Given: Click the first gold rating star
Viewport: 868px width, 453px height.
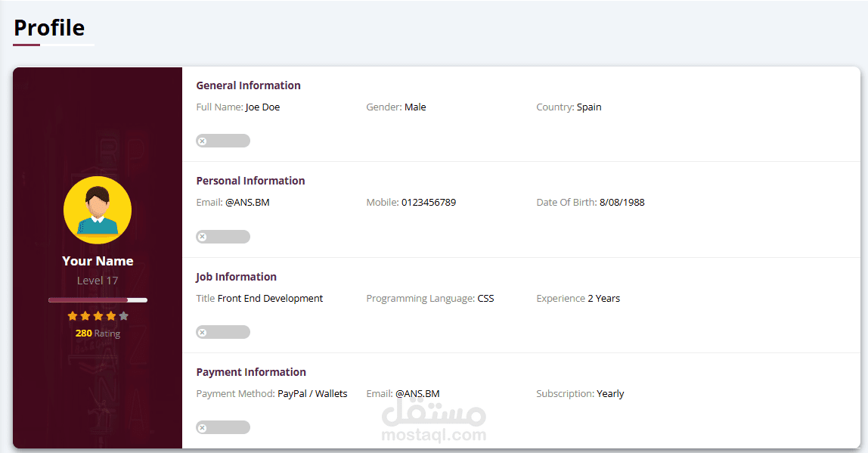Looking at the screenshot, I should [73, 316].
